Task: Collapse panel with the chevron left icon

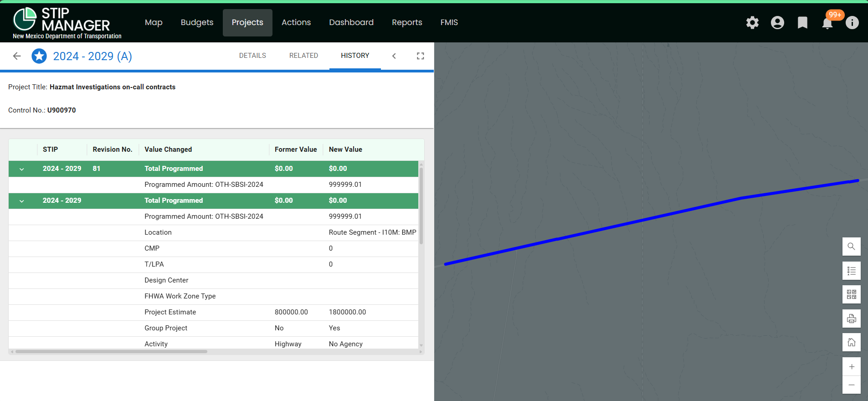Action: [394, 56]
